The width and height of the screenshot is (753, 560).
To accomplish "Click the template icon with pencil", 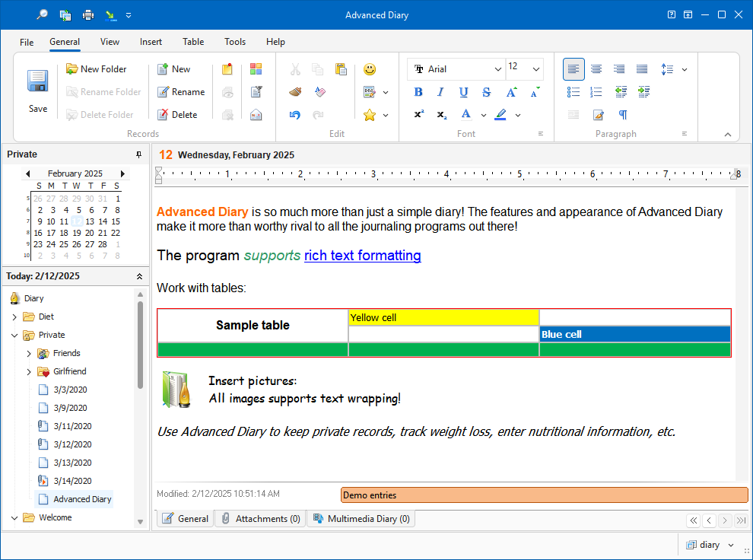I will click(370, 92).
